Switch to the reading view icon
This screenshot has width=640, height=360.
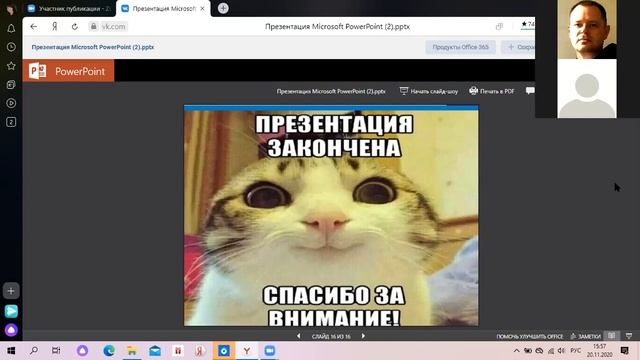point(611,336)
